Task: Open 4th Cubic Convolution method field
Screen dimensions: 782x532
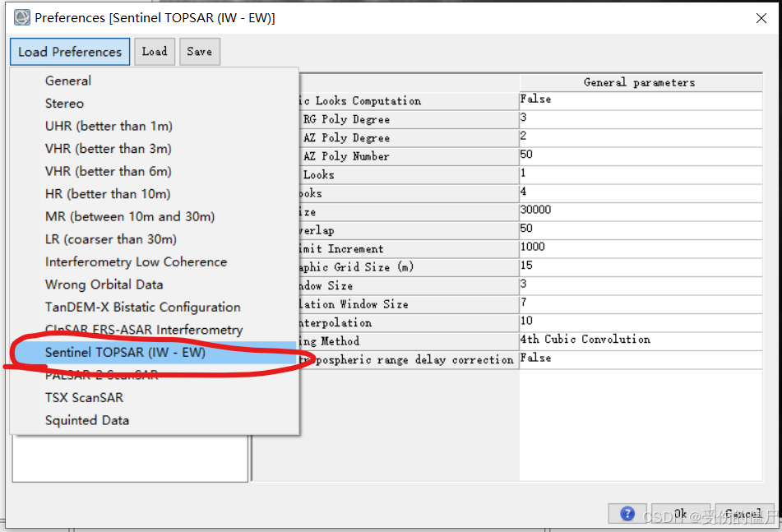Action: click(641, 340)
